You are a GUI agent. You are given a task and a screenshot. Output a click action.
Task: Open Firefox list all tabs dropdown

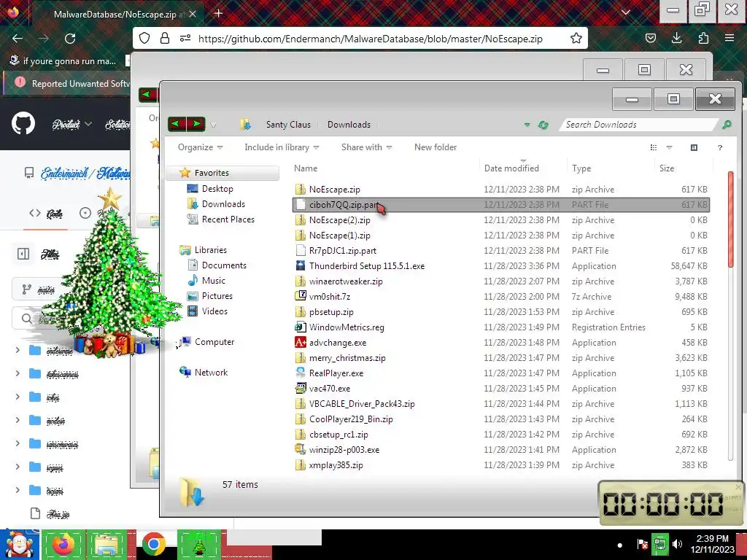625,12
